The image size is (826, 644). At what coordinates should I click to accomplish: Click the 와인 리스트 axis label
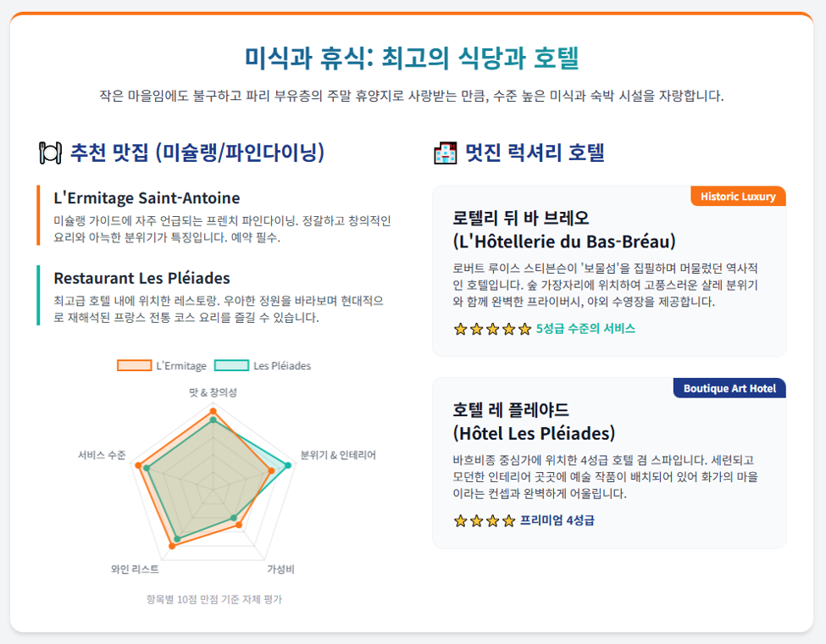point(135,569)
